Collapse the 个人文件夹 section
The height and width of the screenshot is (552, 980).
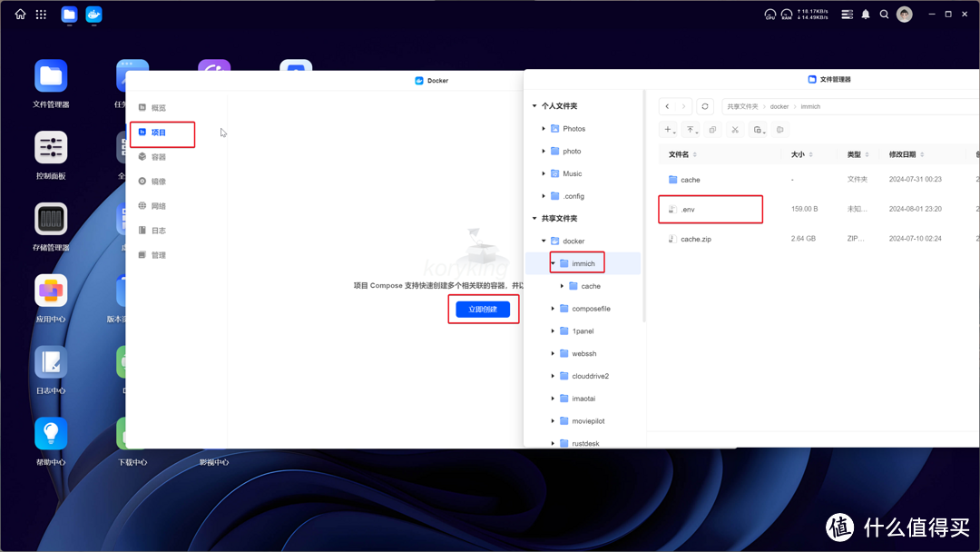[534, 106]
